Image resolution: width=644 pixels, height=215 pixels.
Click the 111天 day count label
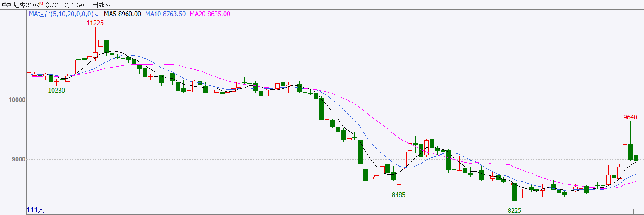coord(35,209)
